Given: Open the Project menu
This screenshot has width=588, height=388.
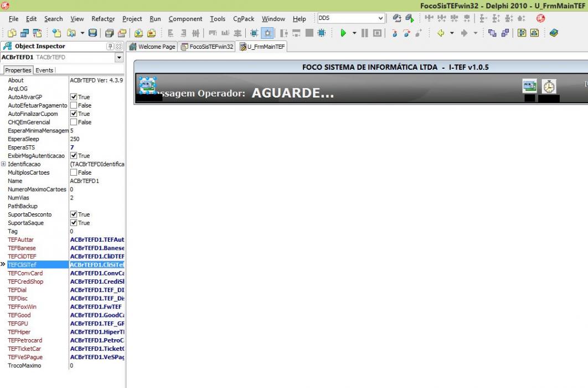Looking at the screenshot, I should tap(132, 19).
